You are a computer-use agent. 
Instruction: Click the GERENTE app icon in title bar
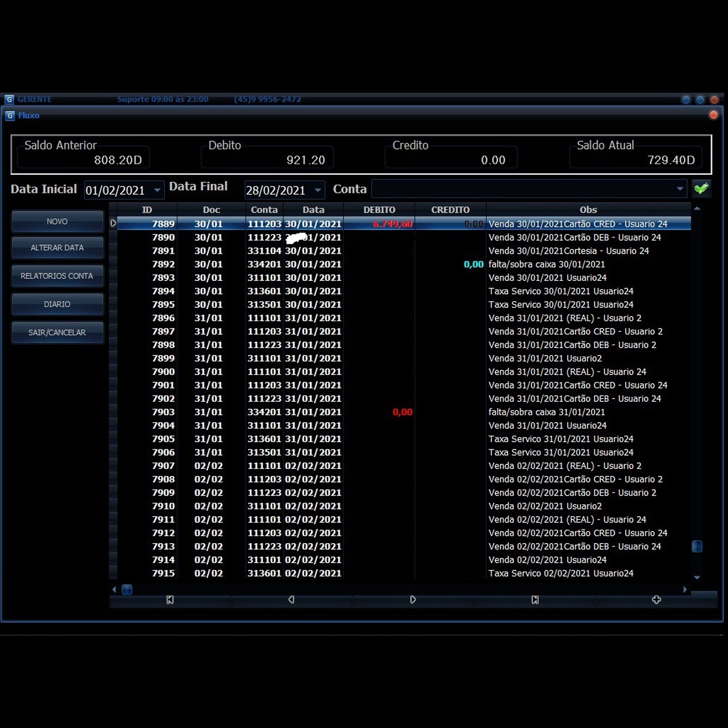tap(9, 100)
